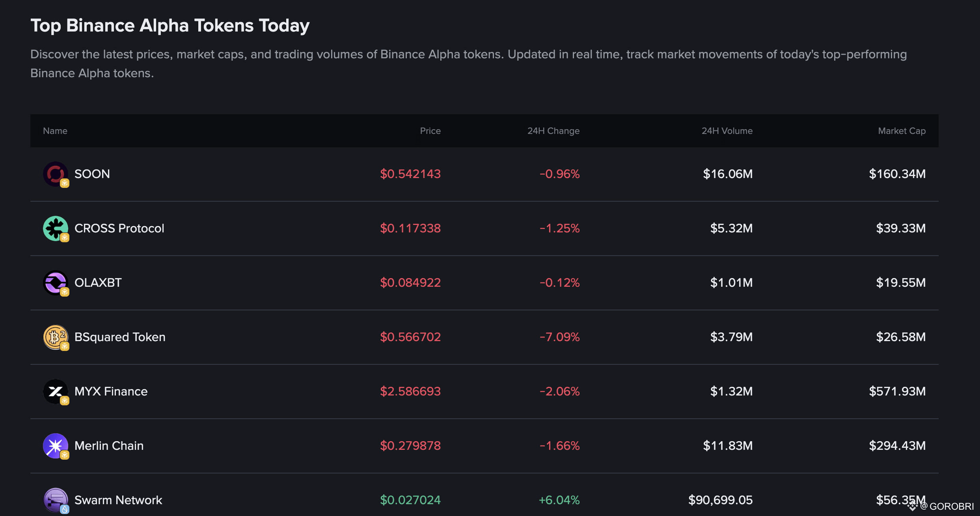Click the Swarm Network logo icon

point(55,500)
